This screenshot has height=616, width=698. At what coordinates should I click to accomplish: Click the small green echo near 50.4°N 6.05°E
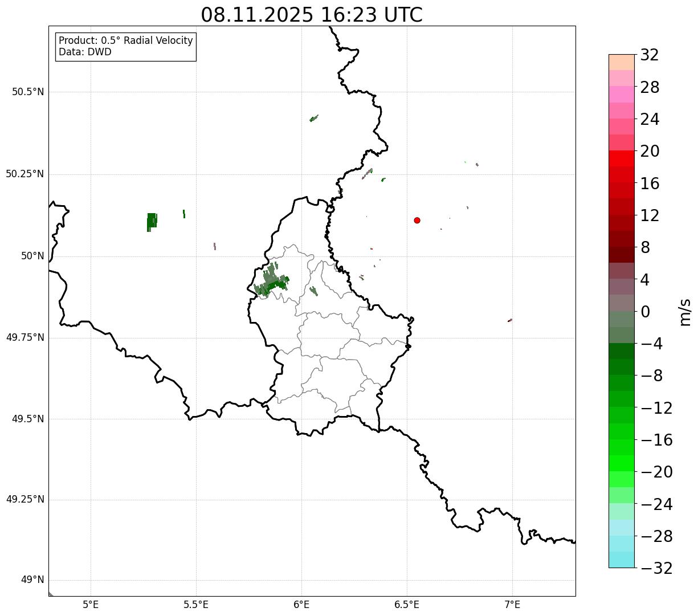coord(314,118)
